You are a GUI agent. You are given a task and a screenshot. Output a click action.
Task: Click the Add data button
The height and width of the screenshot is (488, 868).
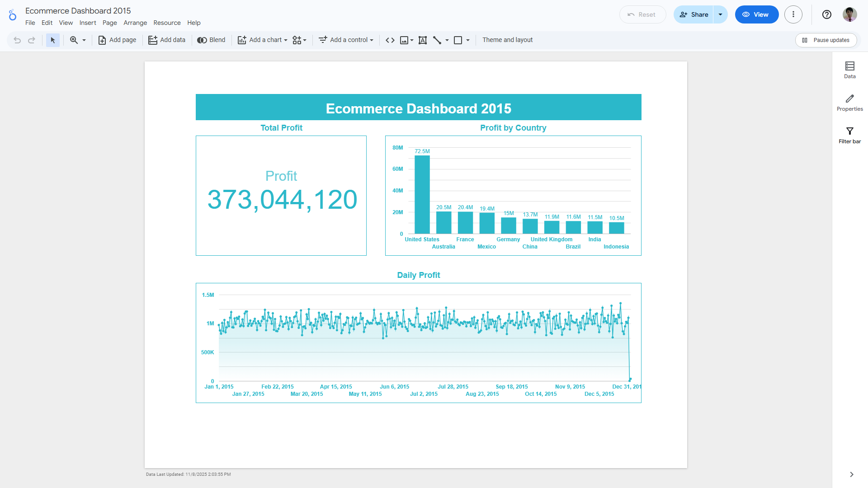167,40
